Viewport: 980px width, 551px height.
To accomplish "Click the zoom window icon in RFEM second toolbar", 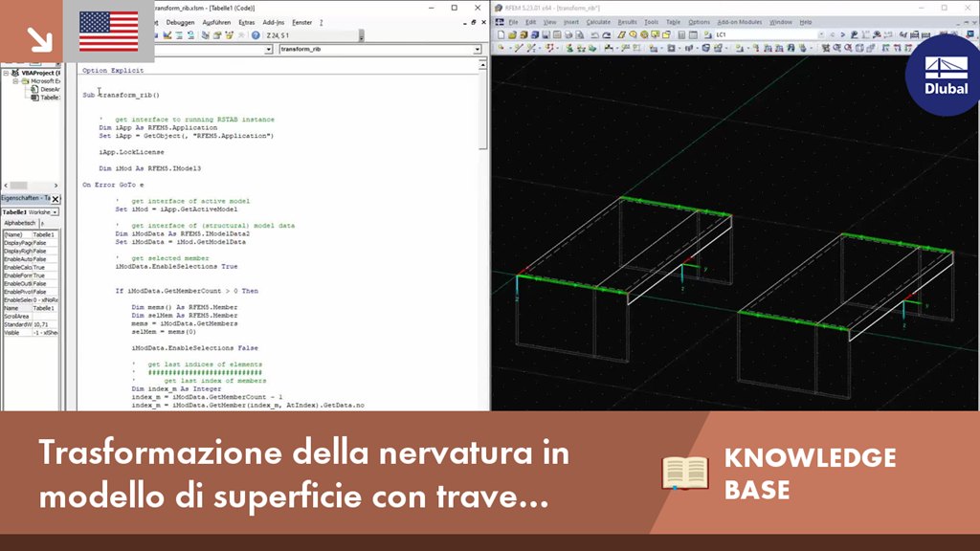I will [x=836, y=48].
